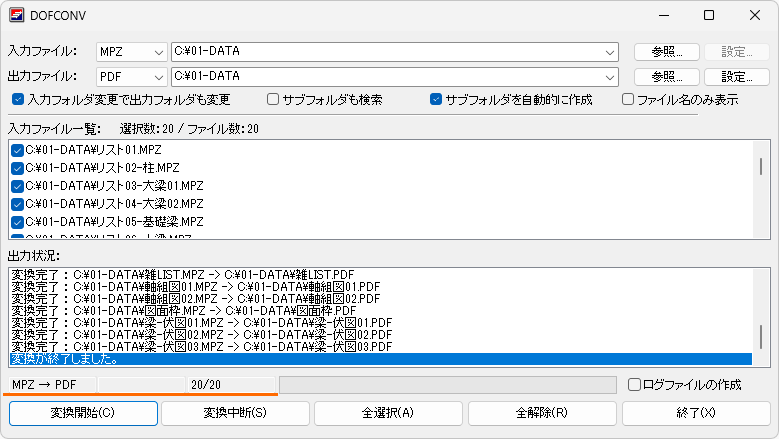The width and height of the screenshot is (779, 439).
Task: Click the MPZ → PDF status cell
Action: [52, 384]
